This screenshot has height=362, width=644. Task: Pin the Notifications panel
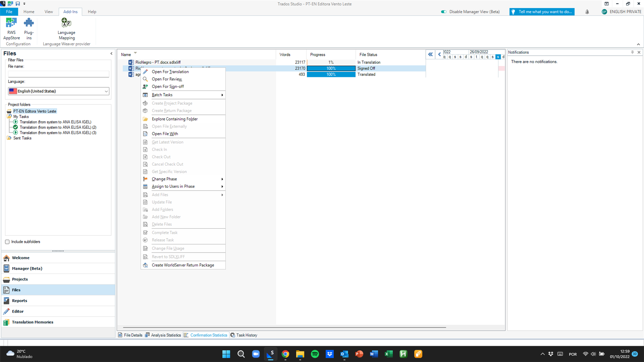click(632, 52)
